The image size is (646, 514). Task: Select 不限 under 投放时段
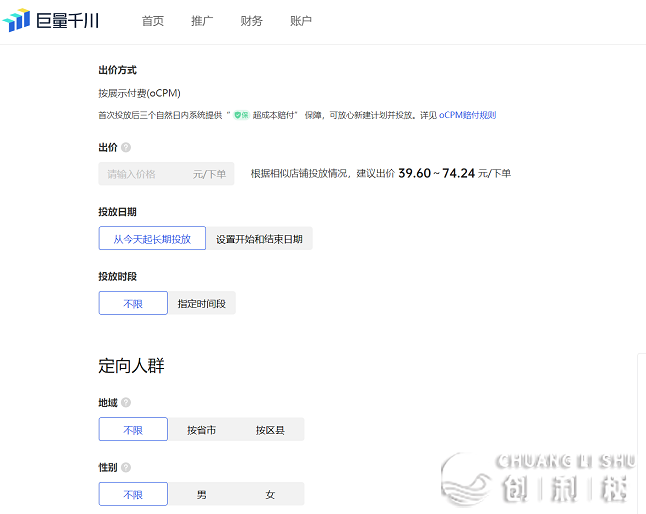coord(133,304)
